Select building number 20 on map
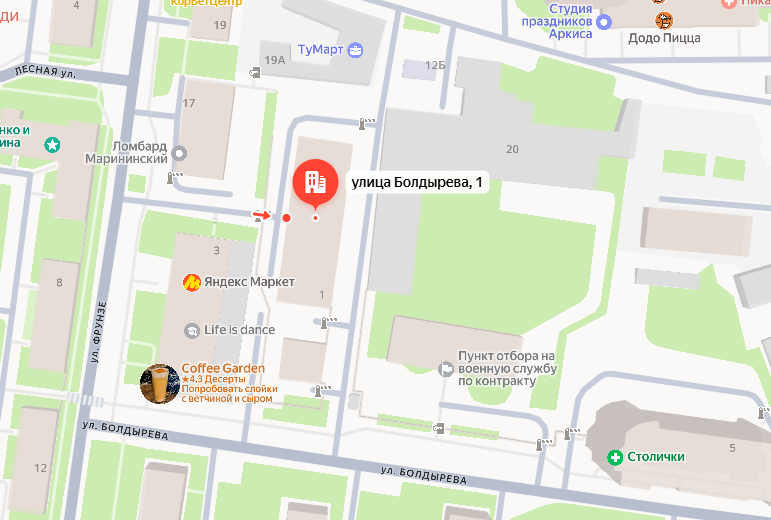 512,149
